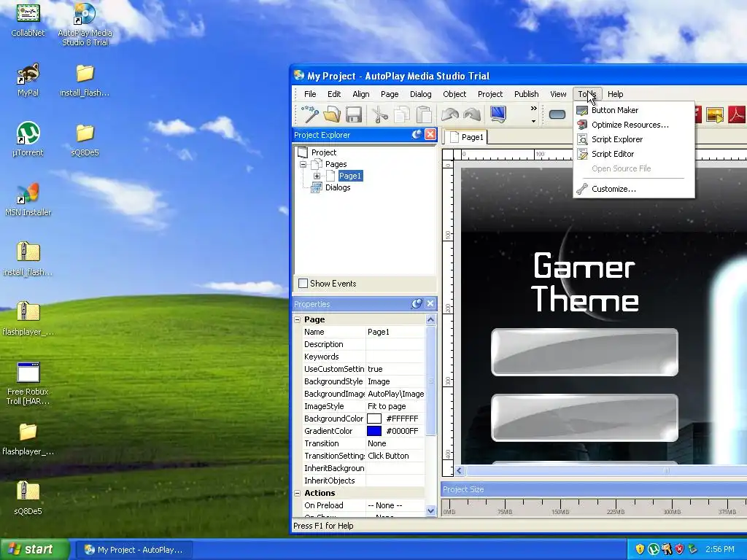Click the New Project wizard wand icon
Image resolution: width=747 pixels, height=560 pixels.
[x=309, y=114]
